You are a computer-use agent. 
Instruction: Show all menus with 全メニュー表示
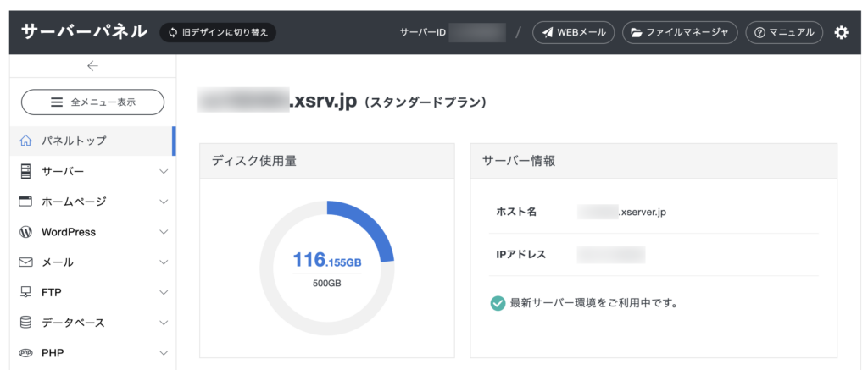pyautogui.click(x=92, y=102)
